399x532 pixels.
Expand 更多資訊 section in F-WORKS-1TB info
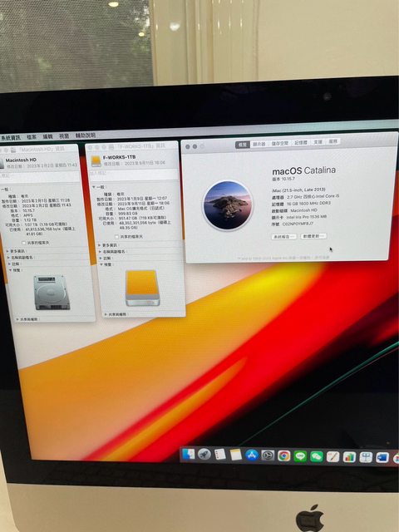pos(100,245)
